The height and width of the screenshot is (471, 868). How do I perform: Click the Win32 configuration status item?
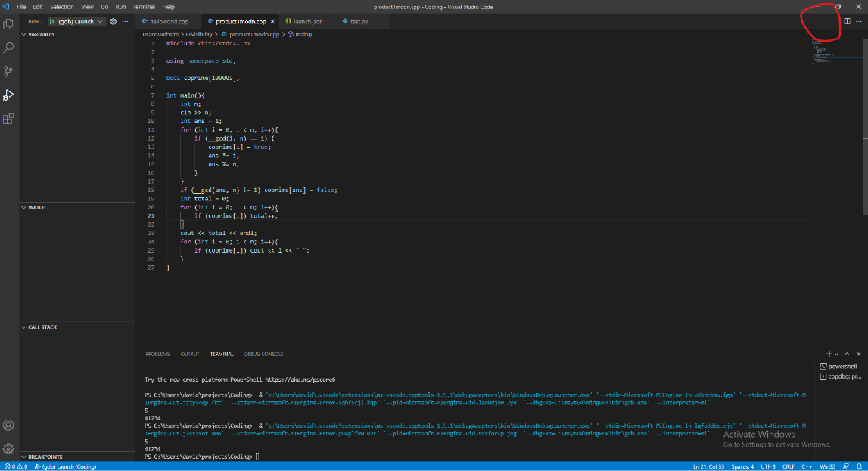(x=828, y=466)
